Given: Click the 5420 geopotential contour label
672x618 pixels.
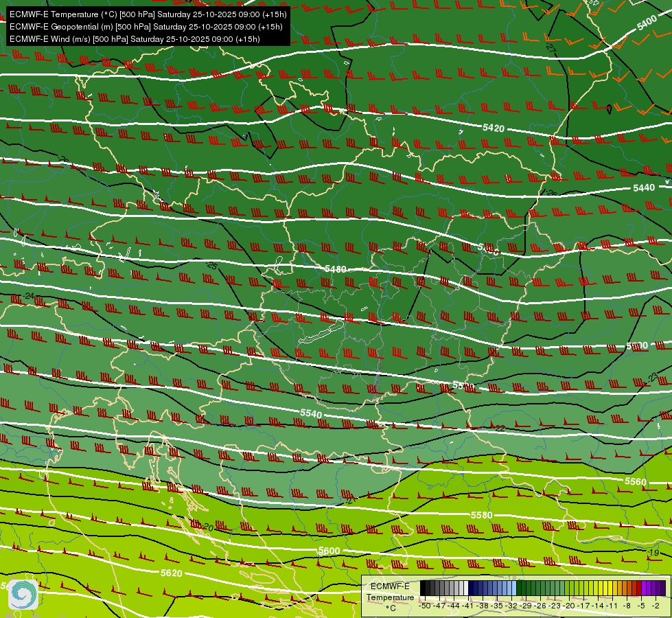Looking at the screenshot, I should [494, 128].
